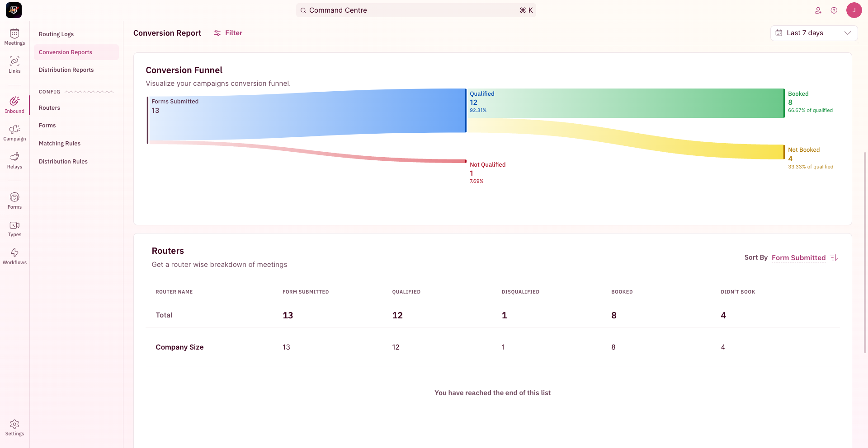This screenshot has width=868, height=448.
Task: Click the help question mark icon
Action: pyautogui.click(x=834, y=10)
